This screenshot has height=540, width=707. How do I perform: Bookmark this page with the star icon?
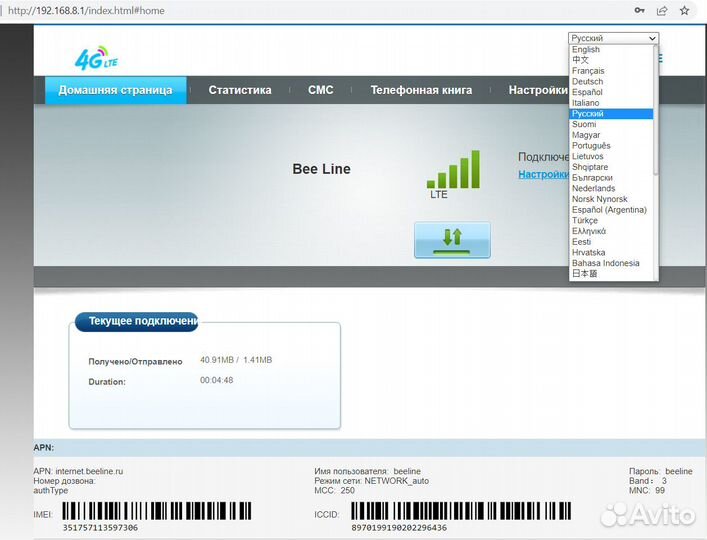(683, 10)
